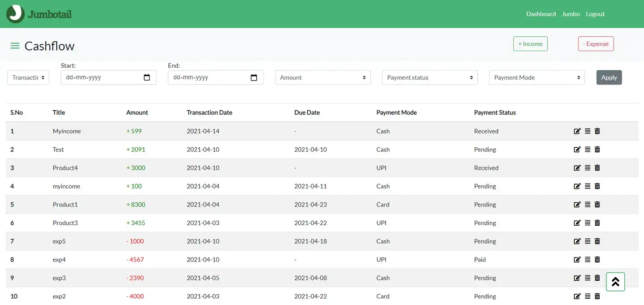
Task: Apply the selected filters
Action: pyautogui.click(x=609, y=77)
